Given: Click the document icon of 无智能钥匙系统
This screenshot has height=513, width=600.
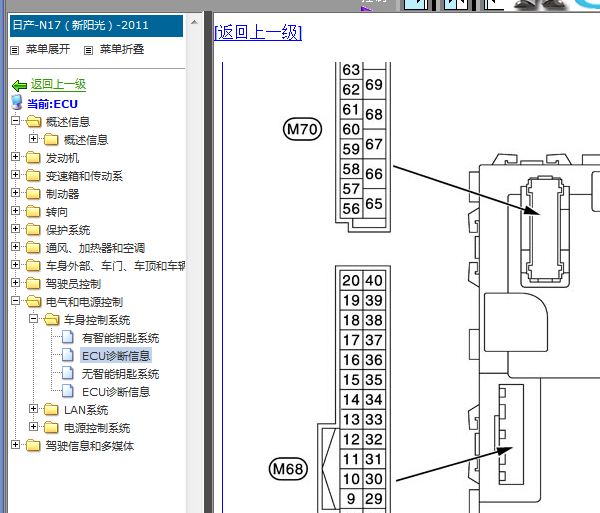Looking at the screenshot, I should (x=68, y=373).
